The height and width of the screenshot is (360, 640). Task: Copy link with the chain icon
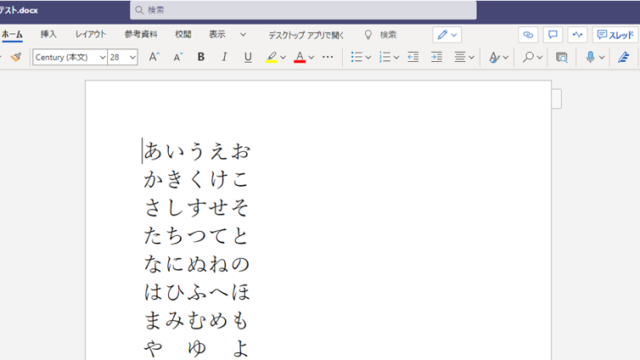[528, 35]
